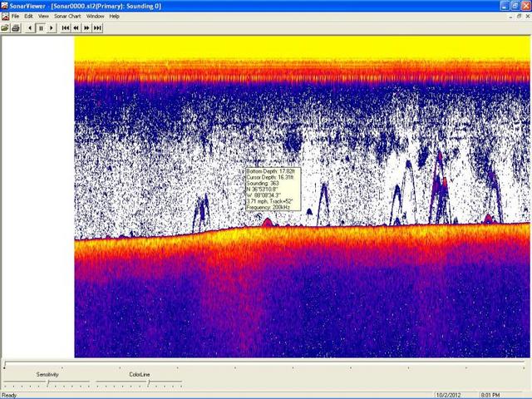Image resolution: width=532 pixels, height=399 pixels.
Task: Click the 10/2/2012 date in the status bar
Action: [x=449, y=395]
